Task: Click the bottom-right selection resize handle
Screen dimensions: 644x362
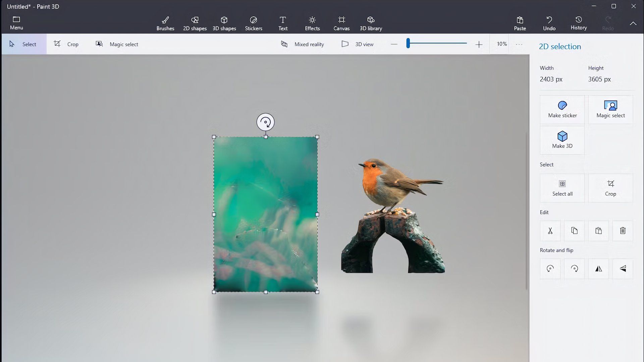Action: (x=317, y=292)
